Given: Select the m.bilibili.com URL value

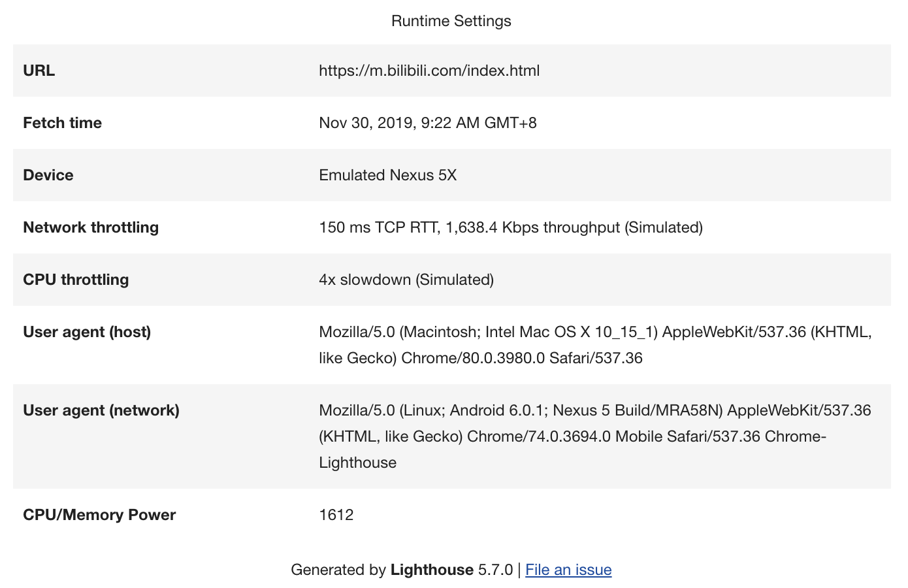Looking at the screenshot, I should [429, 71].
